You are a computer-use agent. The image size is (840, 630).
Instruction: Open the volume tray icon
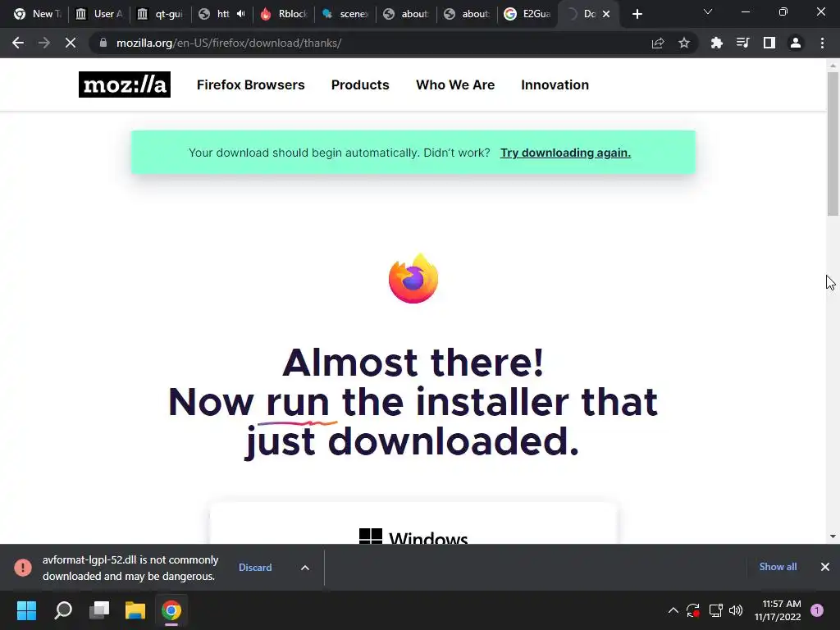[x=736, y=610]
